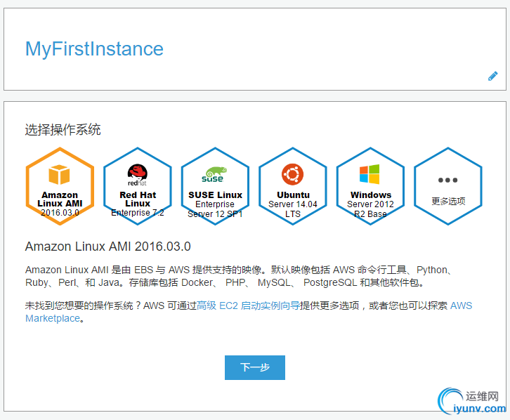Choose the Red Hat Enterprise Linux 7.2 hexagon
The height and width of the screenshot is (420, 510).
138,186
